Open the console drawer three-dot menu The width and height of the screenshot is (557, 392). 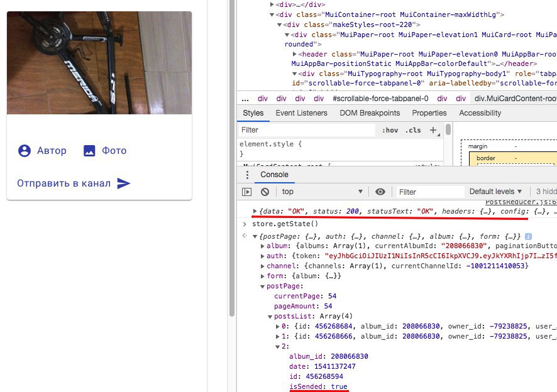coord(247,175)
